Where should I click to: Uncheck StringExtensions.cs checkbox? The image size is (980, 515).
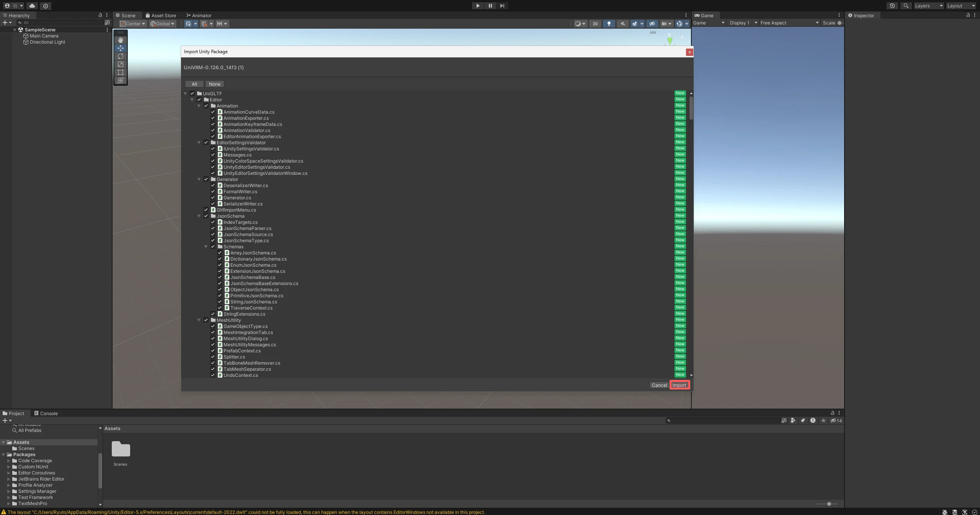(213, 314)
